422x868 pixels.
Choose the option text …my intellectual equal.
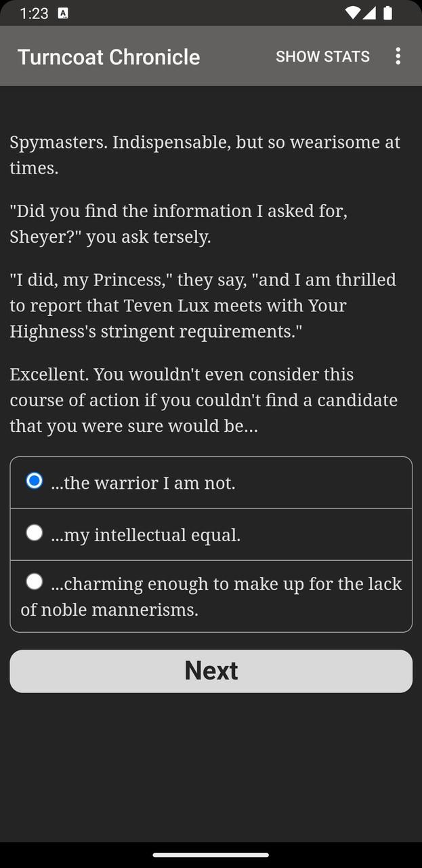coord(146,535)
